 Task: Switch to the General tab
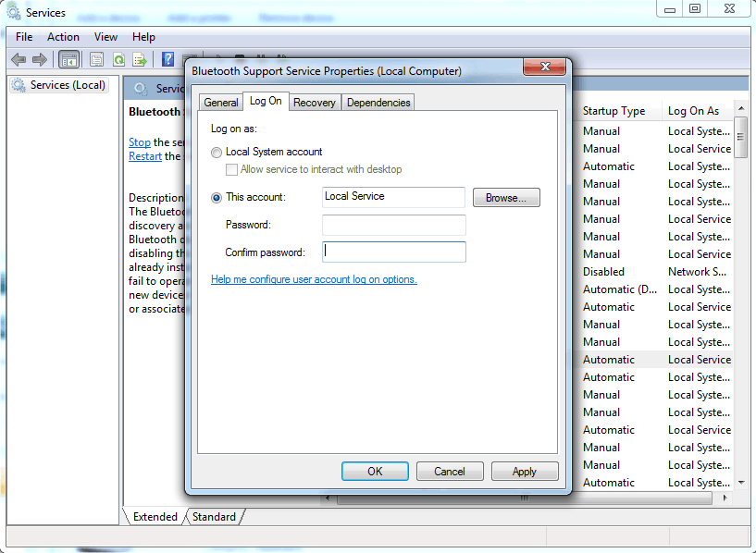coord(221,103)
